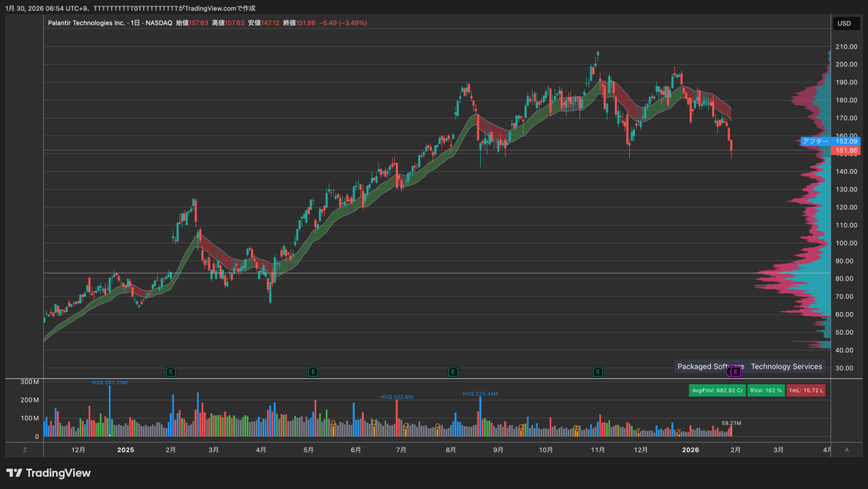
Task: Click the 100.00 price axis label
Action: (846, 243)
